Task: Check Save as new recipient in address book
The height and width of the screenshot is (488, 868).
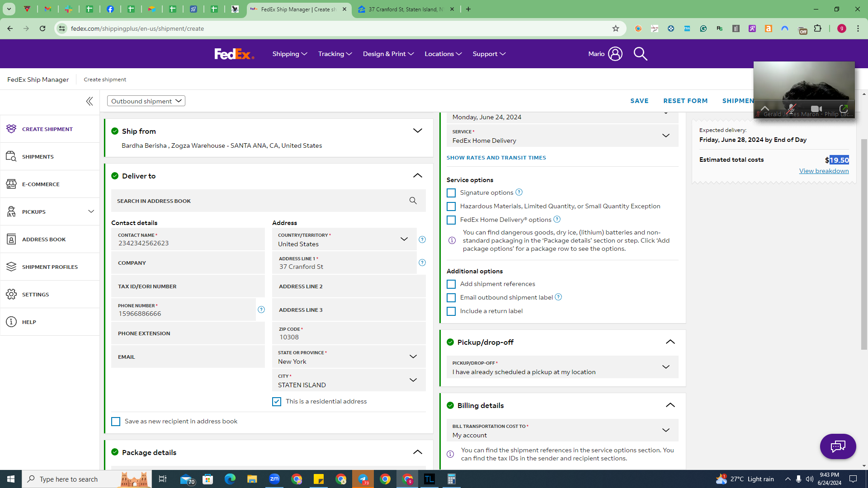Action: [116, 422]
